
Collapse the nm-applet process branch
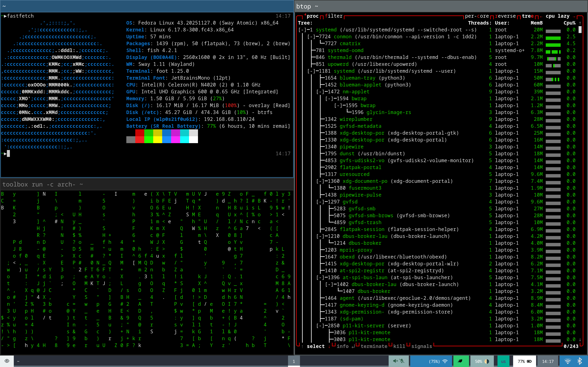tap(320, 92)
